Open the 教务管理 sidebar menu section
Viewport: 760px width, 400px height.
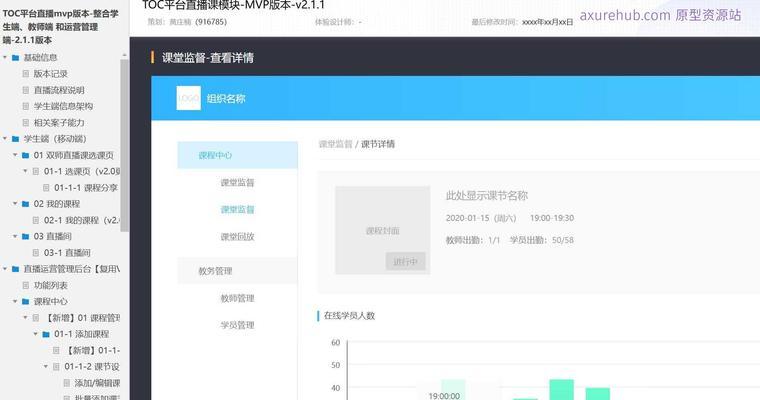238,271
